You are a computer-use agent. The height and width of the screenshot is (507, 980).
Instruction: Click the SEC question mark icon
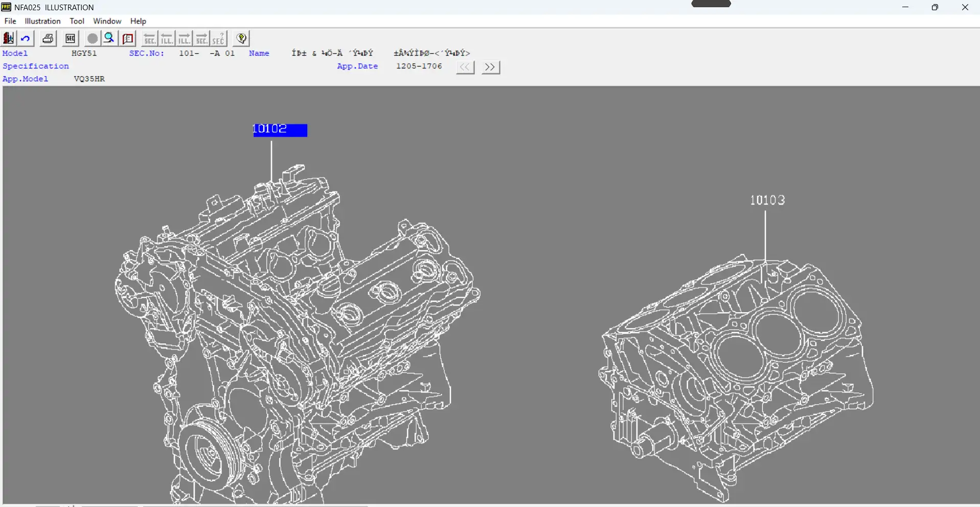(219, 38)
